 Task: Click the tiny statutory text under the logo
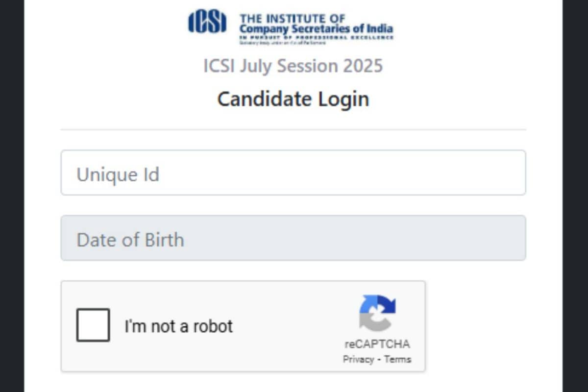[x=282, y=43]
